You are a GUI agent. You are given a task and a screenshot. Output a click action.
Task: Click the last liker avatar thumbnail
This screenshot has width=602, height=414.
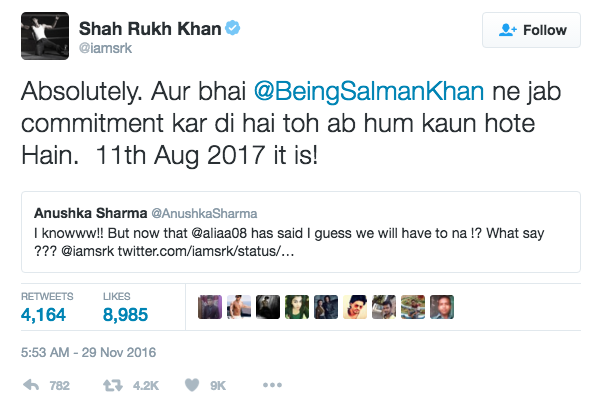pyautogui.click(x=442, y=307)
